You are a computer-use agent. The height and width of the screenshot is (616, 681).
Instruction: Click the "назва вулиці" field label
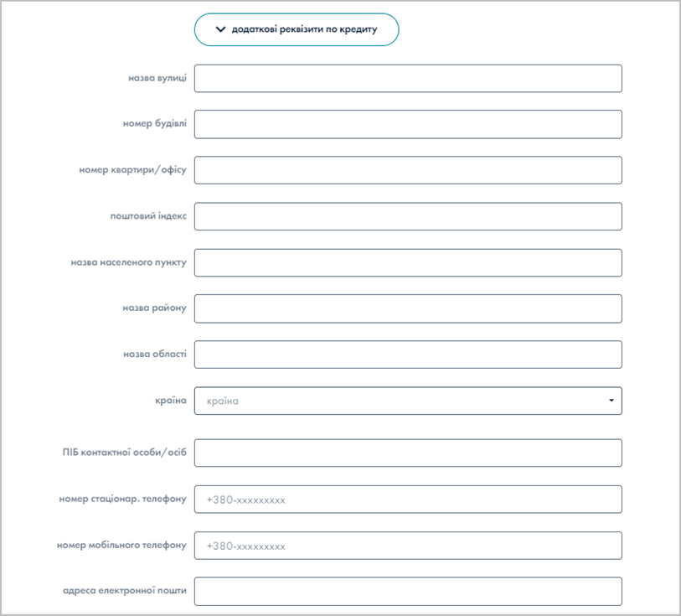(155, 78)
